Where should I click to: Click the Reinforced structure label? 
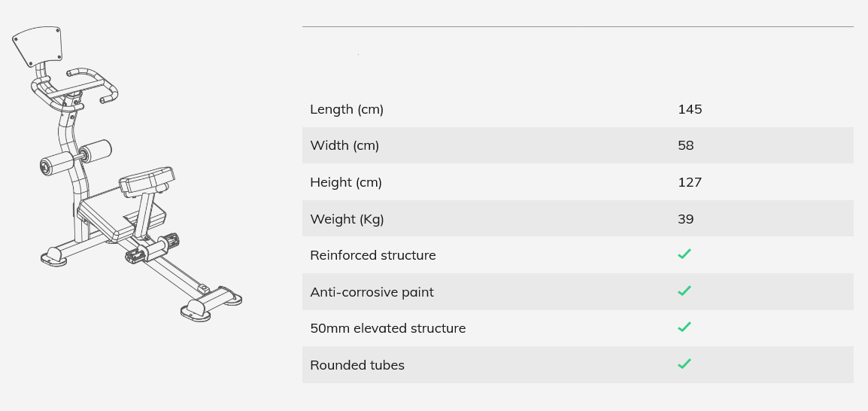point(373,255)
